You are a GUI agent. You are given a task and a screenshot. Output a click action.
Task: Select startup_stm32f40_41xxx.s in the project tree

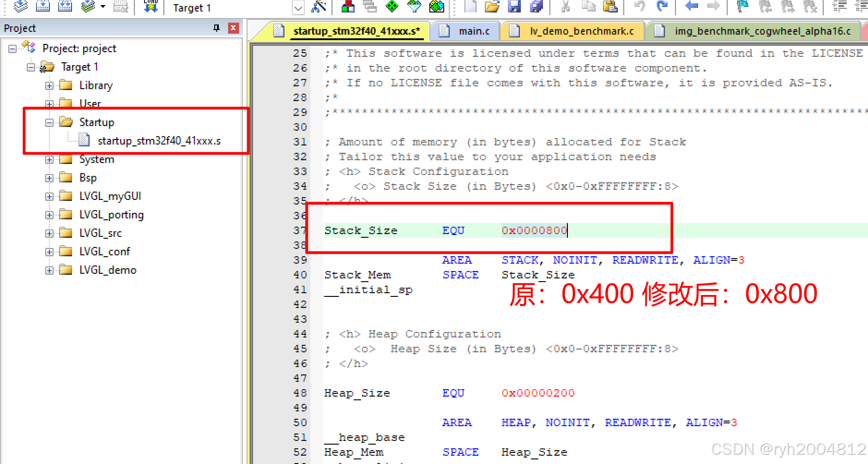point(159,140)
